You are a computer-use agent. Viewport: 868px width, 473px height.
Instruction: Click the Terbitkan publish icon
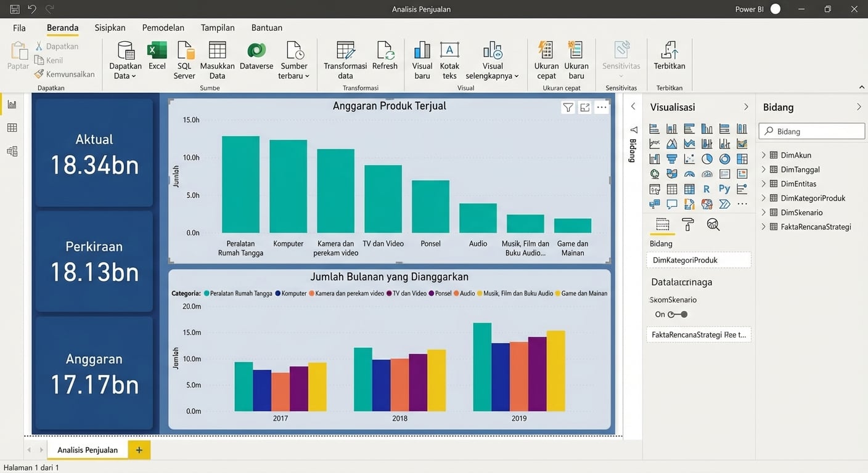(669, 52)
